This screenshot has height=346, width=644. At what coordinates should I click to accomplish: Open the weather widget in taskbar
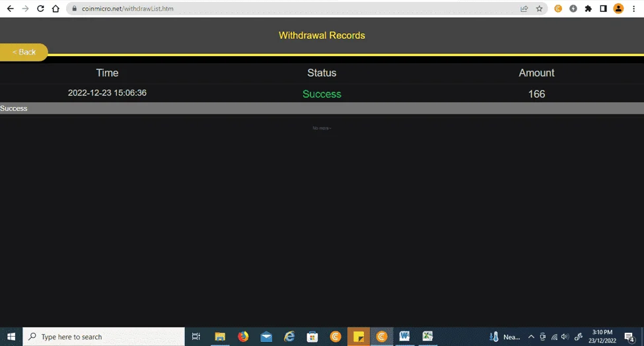point(505,337)
